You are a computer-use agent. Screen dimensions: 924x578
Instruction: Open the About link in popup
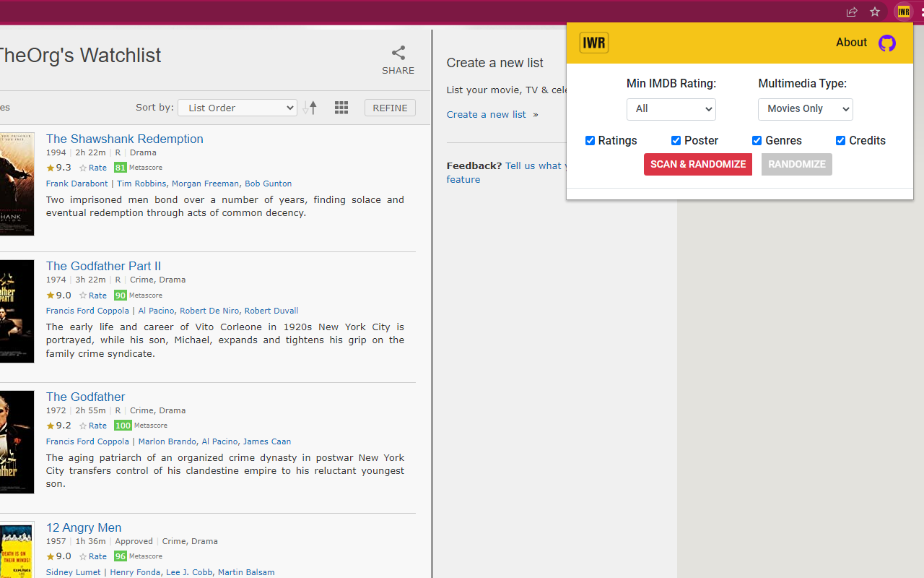coord(851,43)
